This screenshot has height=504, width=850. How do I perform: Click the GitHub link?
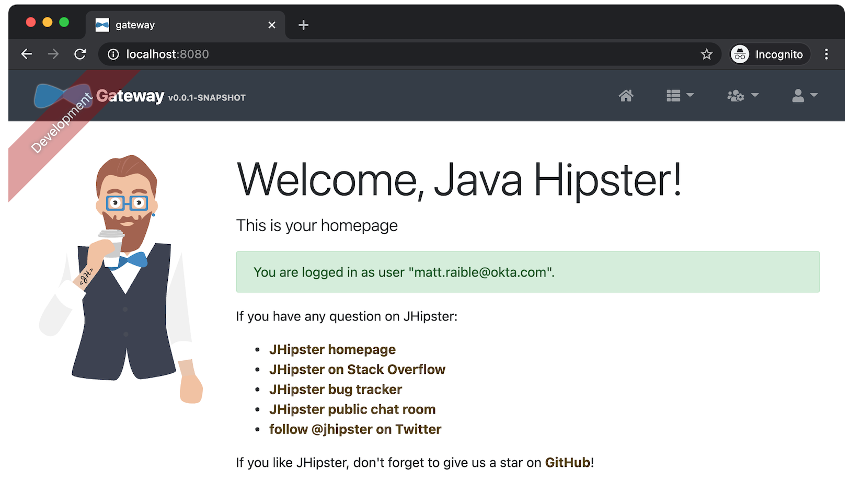[x=567, y=463]
